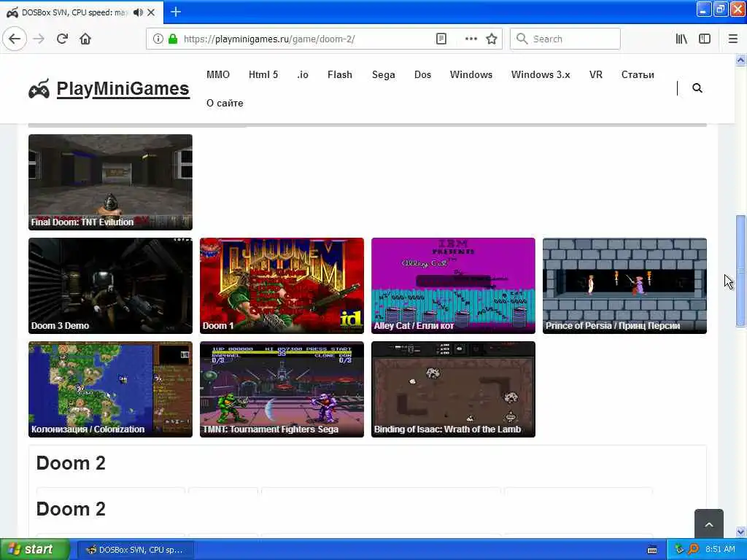Image resolution: width=747 pixels, height=560 pixels.
Task: Reload the current page
Action: pyautogui.click(x=62, y=39)
